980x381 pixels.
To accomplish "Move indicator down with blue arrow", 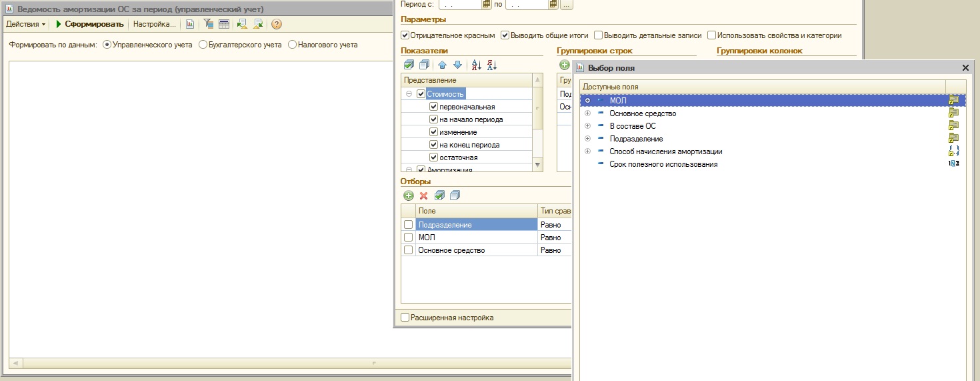I will pos(457,65).
